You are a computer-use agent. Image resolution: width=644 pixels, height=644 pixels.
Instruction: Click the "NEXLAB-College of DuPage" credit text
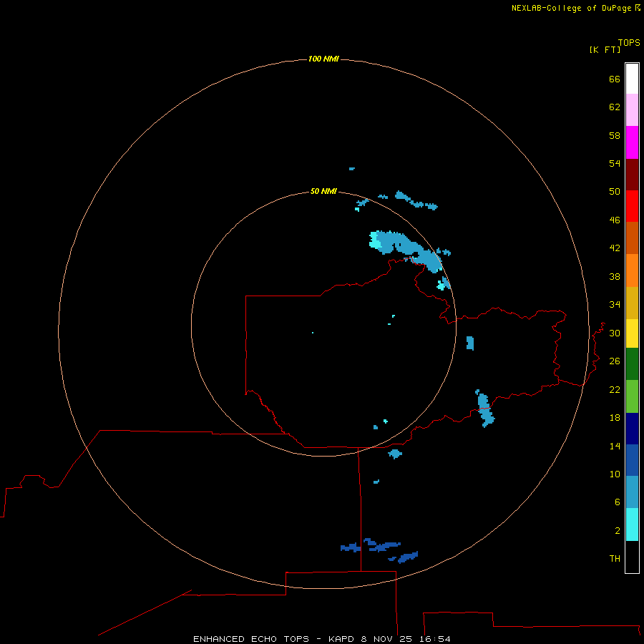pos(571,8)
